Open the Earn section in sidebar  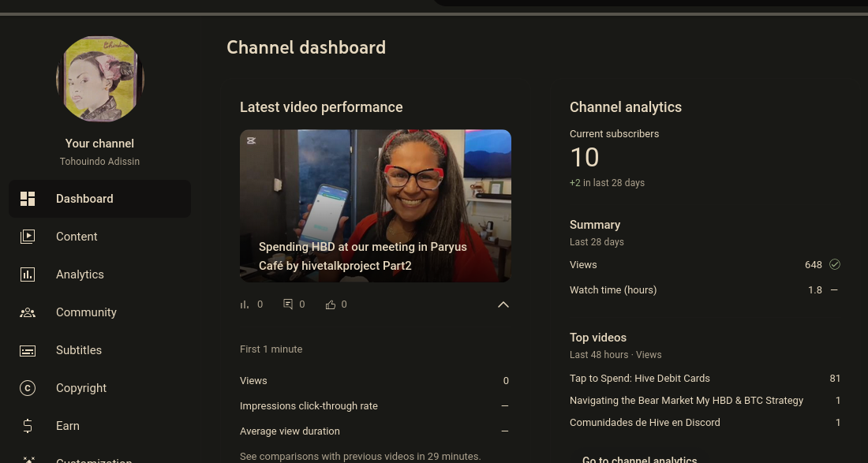99,426
